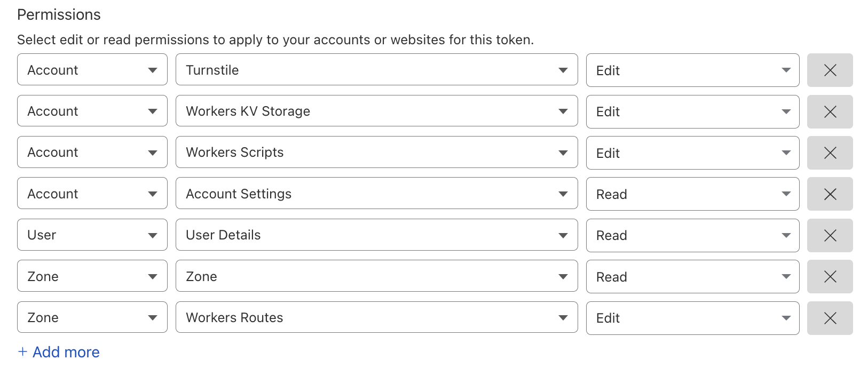Open the Zone scope dropdown for Workers Routes
Screen dimensions: 868x368
point(92,318)
